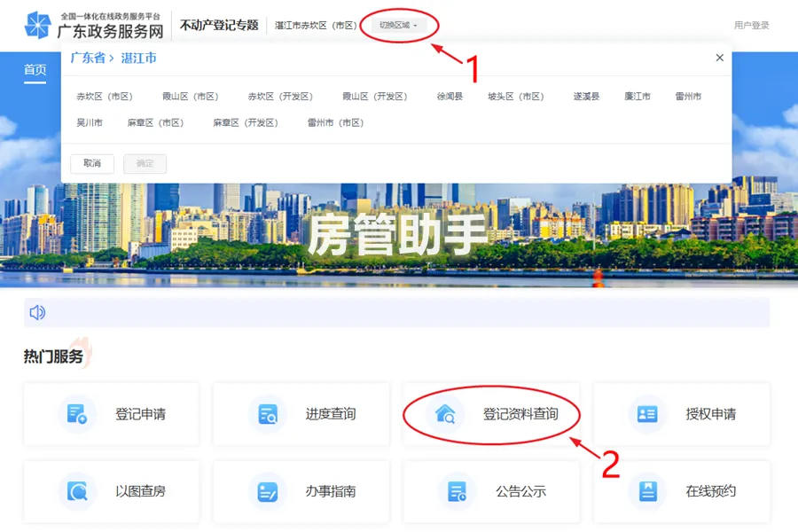The image size is (798, 532).
Task: Choose 麻章区（开发区） from the district list
Action: coord(245,123)
